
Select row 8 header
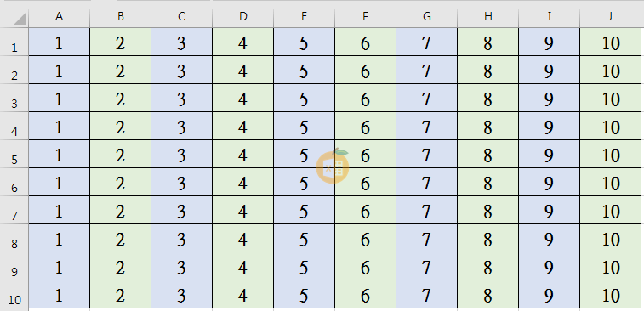pyautogui.click(x=14, y=238)
